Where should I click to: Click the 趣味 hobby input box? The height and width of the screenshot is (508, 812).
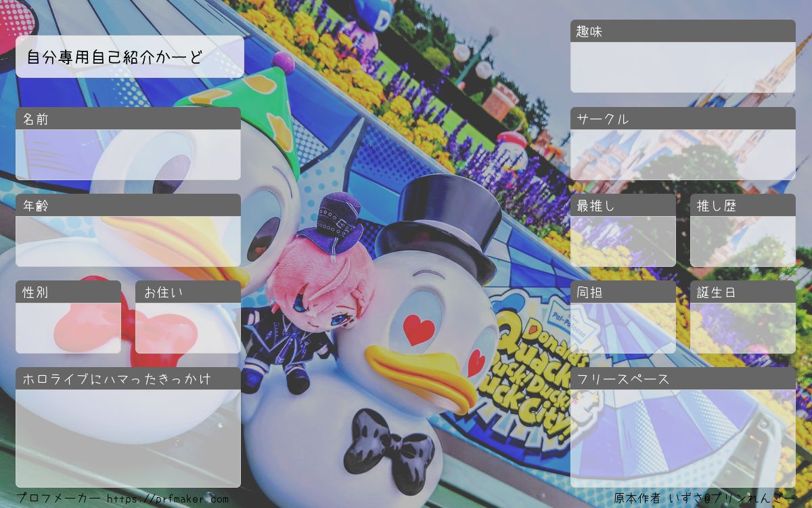(683, 67)
